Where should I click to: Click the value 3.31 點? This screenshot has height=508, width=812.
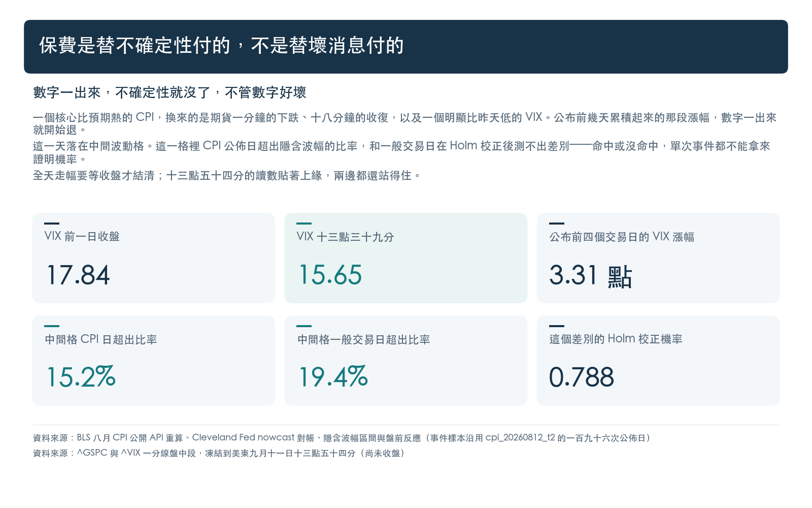click(591, 276)
